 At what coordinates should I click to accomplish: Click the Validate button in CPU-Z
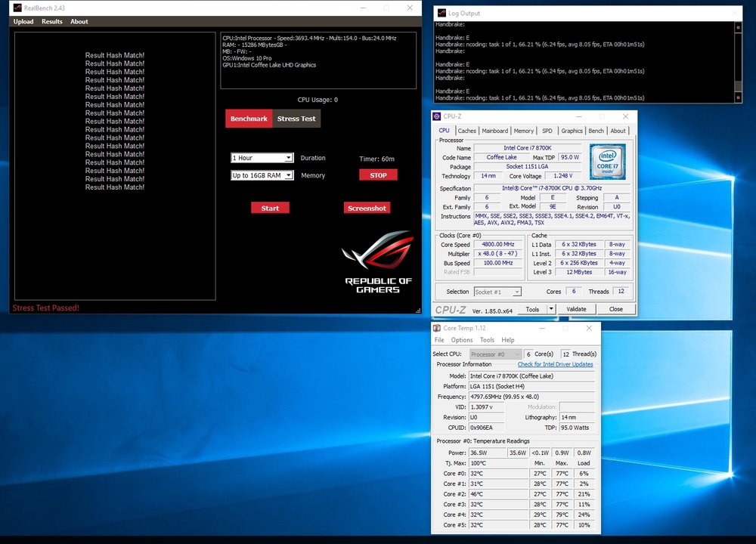576,309
